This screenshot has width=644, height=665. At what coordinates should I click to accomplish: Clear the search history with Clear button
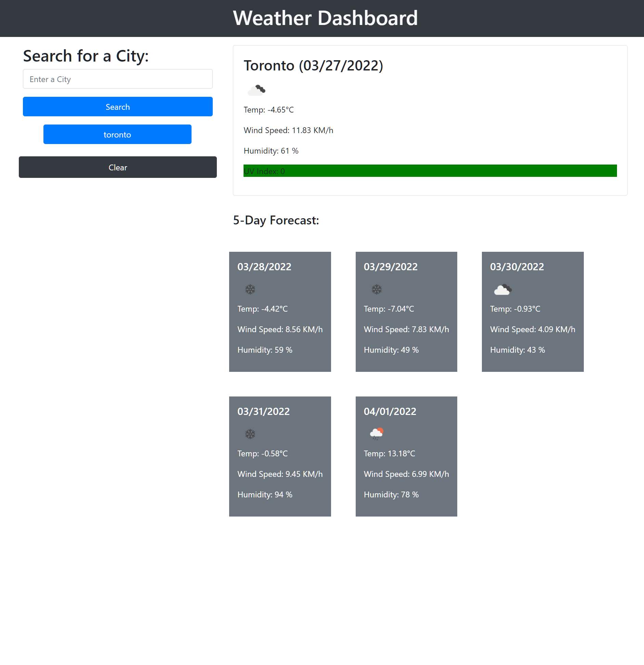pyautogui.click(x=118, y=167)
